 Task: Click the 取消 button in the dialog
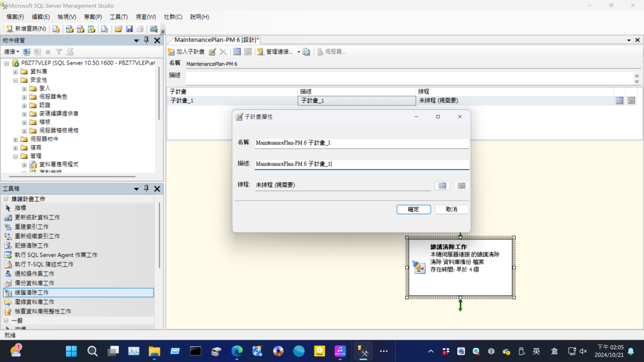pos(451,209)
